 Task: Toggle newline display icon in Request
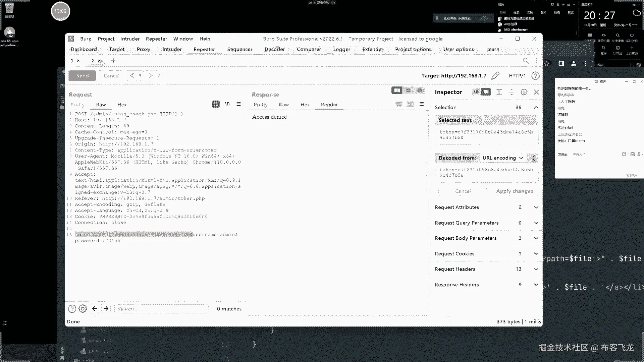(x=227, y=104)
